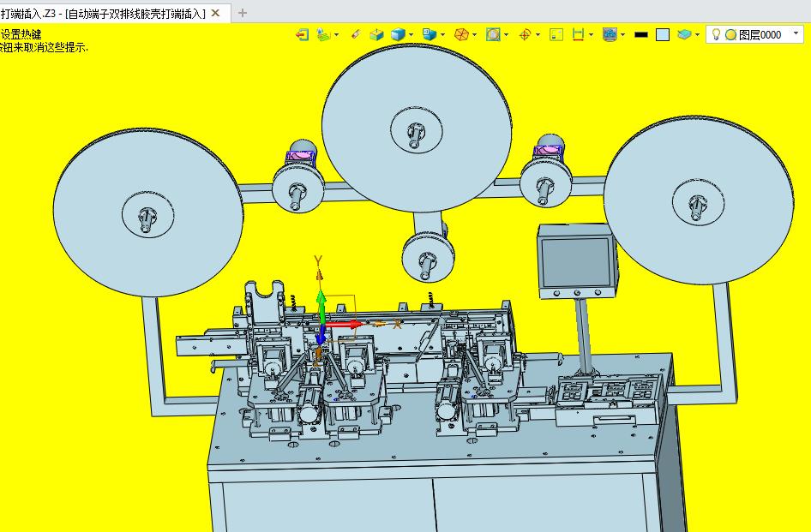Screen dimensions: 811x532
Task: Click the dimension measure icon
Action: point(579,34)
